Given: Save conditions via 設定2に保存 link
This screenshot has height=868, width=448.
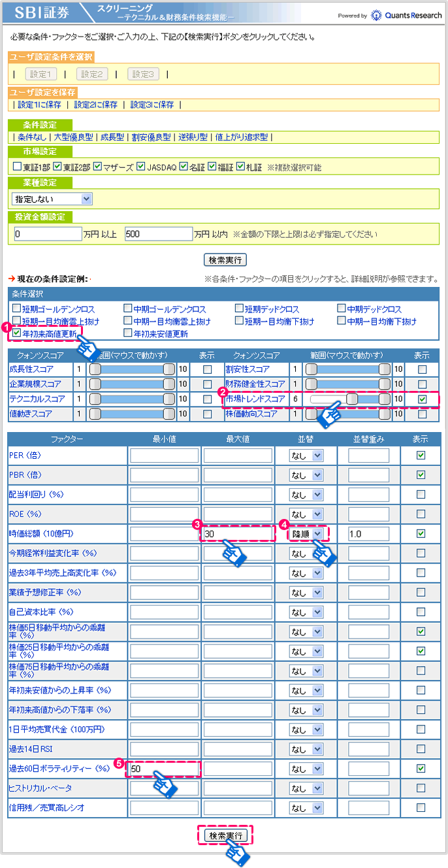Looking at the screenshot, I should (95, 105).
